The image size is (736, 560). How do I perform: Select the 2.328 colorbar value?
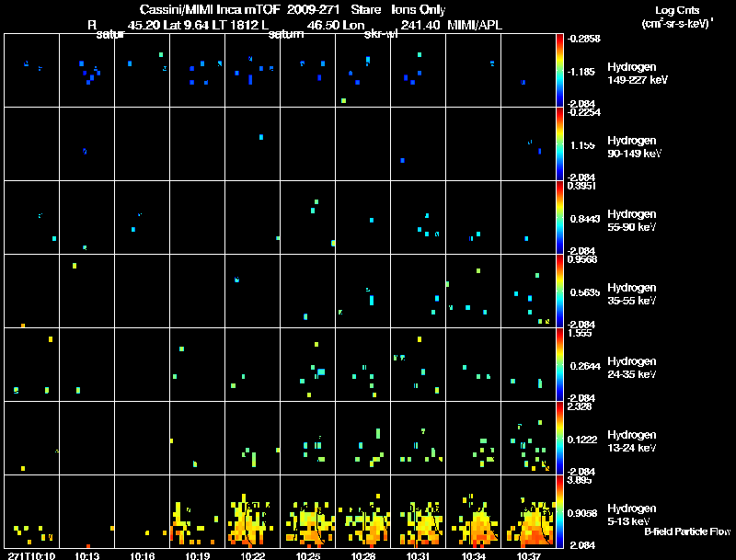coord(580,406)
